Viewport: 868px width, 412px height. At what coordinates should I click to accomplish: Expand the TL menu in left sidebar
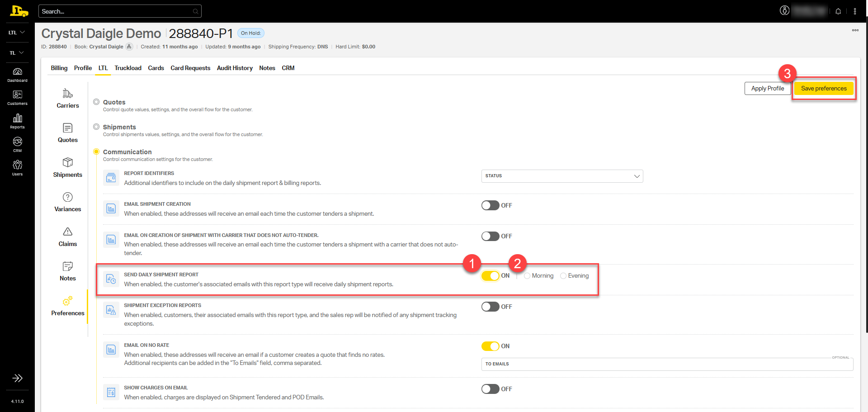tap(17, 53)
